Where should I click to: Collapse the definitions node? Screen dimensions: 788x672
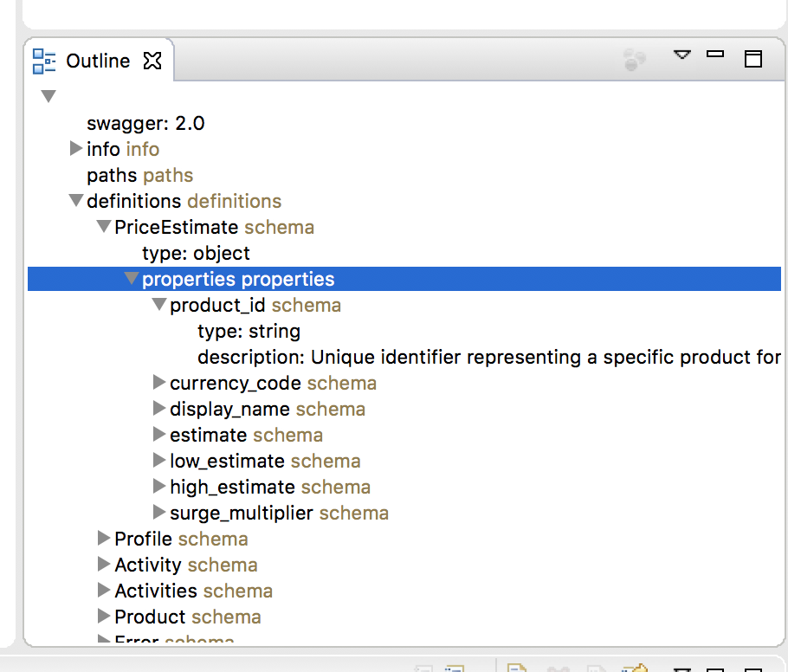coord(76,201)
